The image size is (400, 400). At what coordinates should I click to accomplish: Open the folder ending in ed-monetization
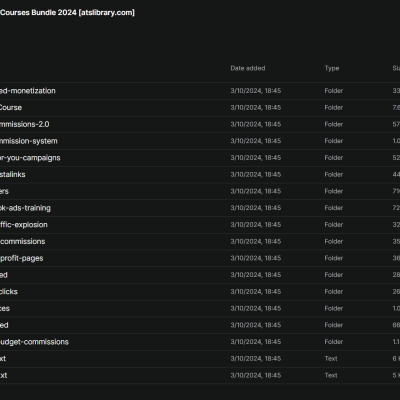coord(28,91)
